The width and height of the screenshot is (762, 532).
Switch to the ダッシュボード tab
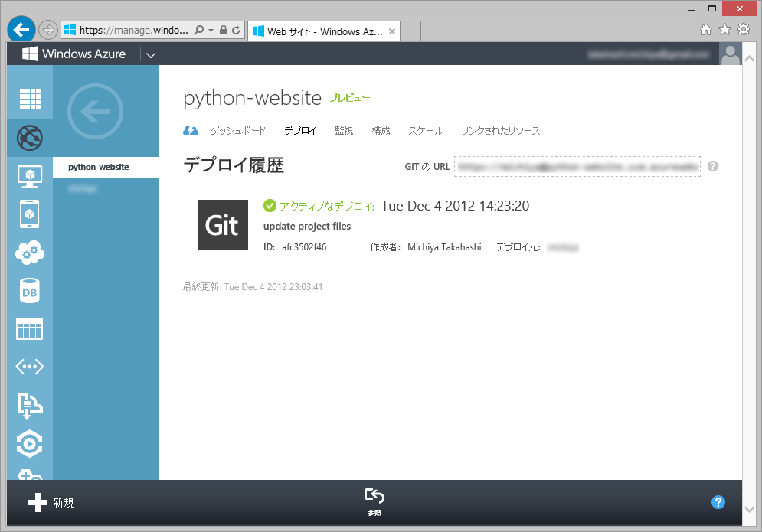(x=237, y=131)
